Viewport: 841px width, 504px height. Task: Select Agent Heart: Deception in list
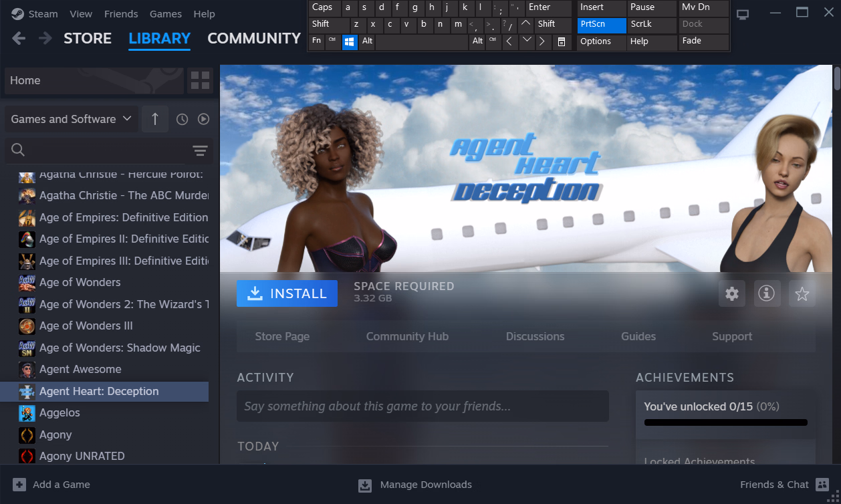point(104,392)
